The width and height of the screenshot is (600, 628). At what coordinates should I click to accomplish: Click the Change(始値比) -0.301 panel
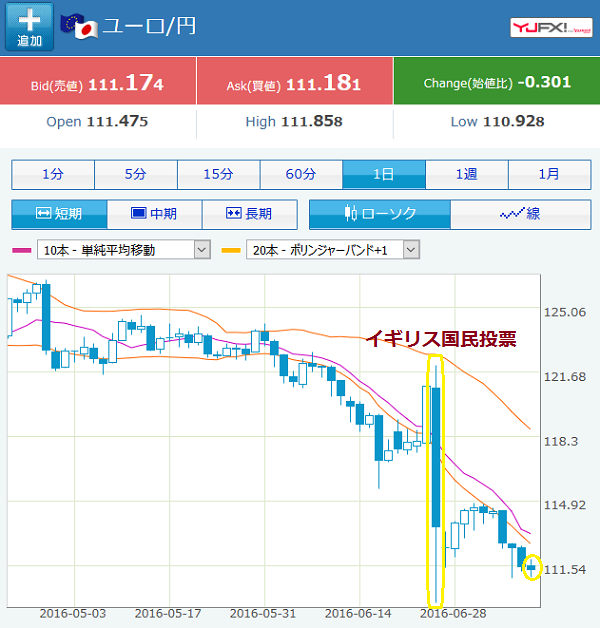[497, 81]
